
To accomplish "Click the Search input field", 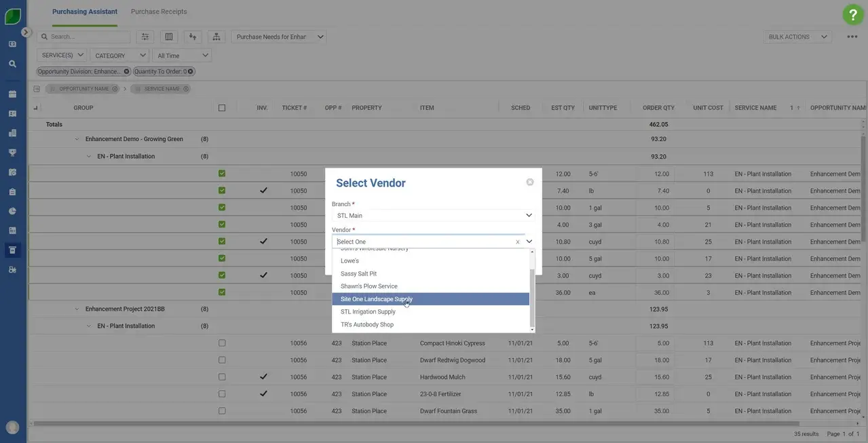I will coord(88,37).
